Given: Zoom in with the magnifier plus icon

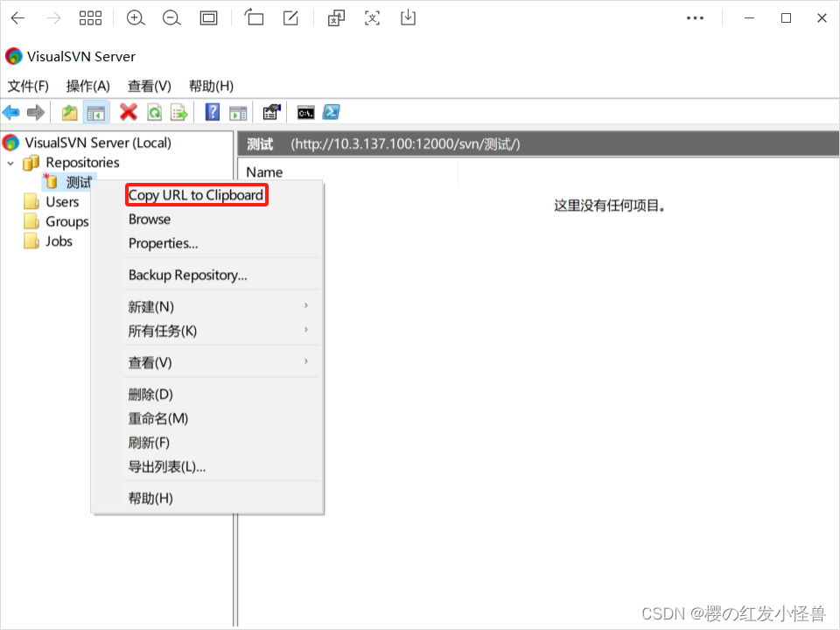Looking at the screenshot, I should tap(136, 18).
